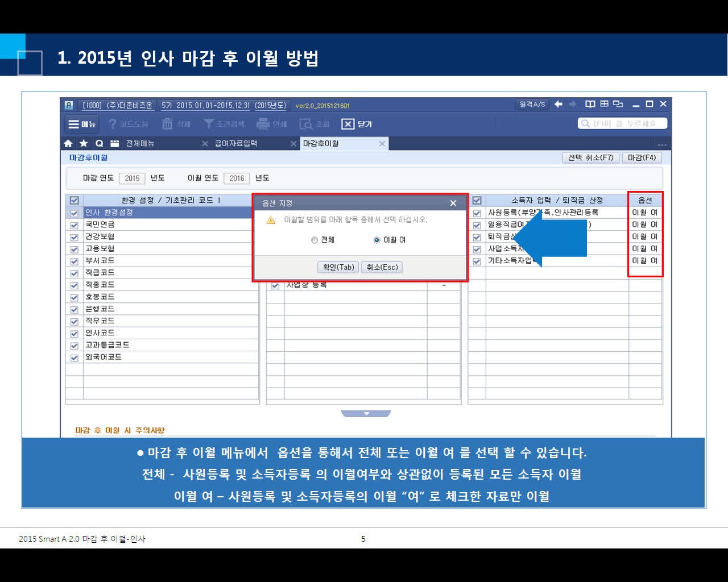This screenshot has height=582, width=728.
Task: Click the 취소(Esc) button
Action: [382, 267]
